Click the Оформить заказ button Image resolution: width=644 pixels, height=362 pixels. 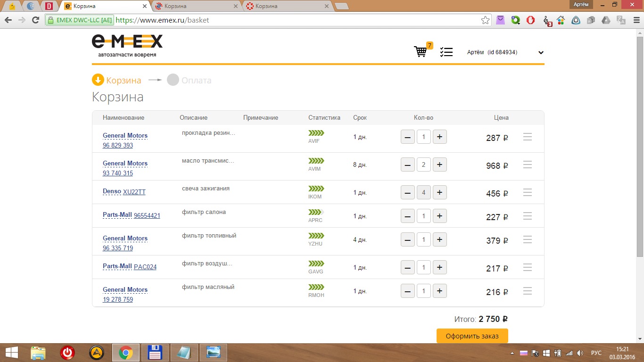click(x=472, y=336)
